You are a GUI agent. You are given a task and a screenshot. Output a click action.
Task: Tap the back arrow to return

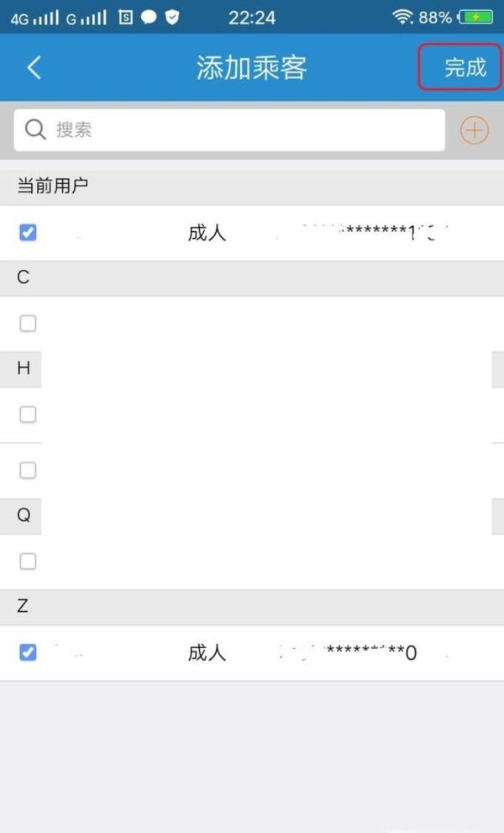(x=34, y=67)
